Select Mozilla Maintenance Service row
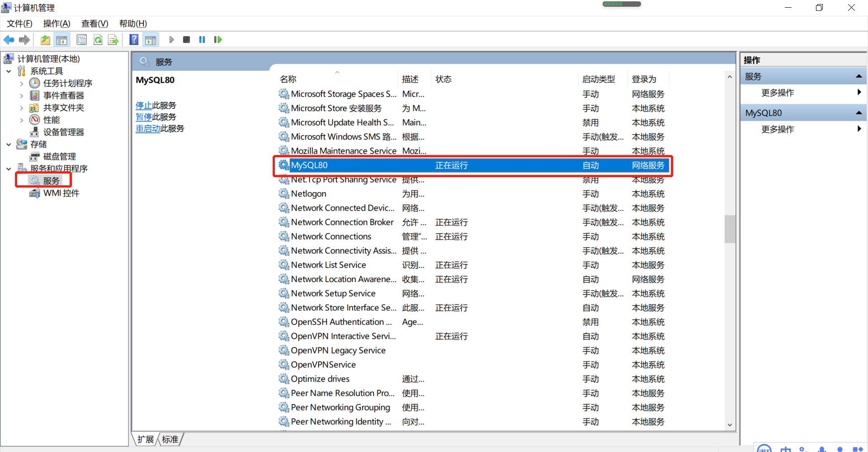The image size is (868, 452). 473,151
